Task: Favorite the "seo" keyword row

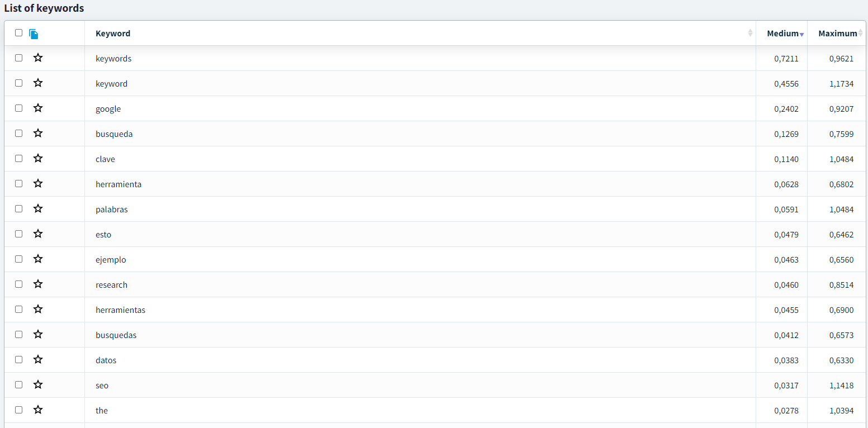Action: click(x=38, y=385)
